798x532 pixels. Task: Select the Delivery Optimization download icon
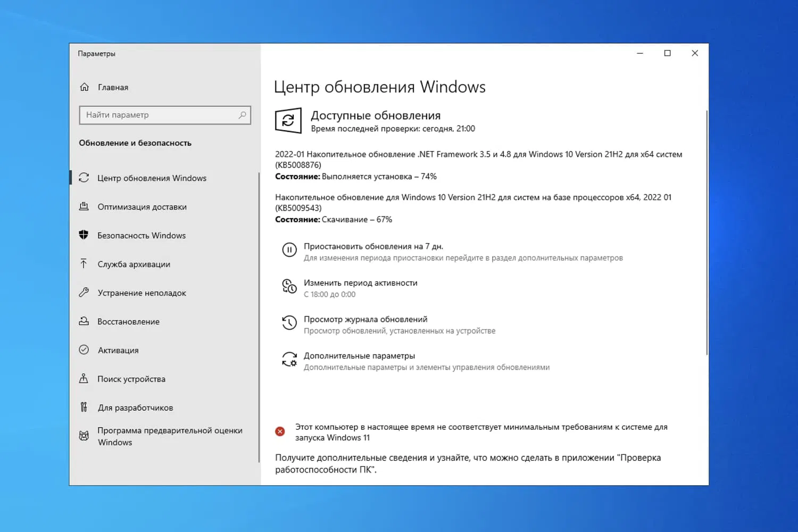pyautogui.click(x=85, y=206)
